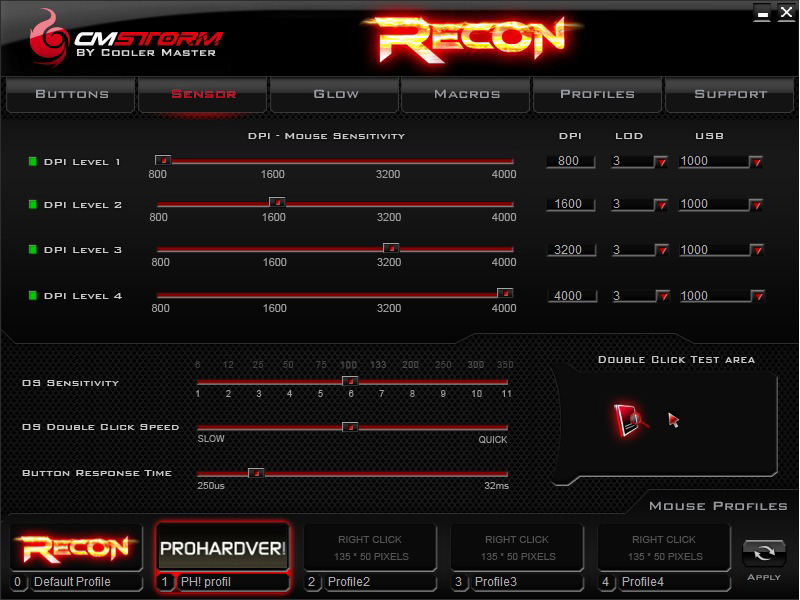Toggle the DPI Level 3 green indicator
Image resolution: width=800 pixels, height=600 pixels.
pyautogui.click(x=33, y=249)
